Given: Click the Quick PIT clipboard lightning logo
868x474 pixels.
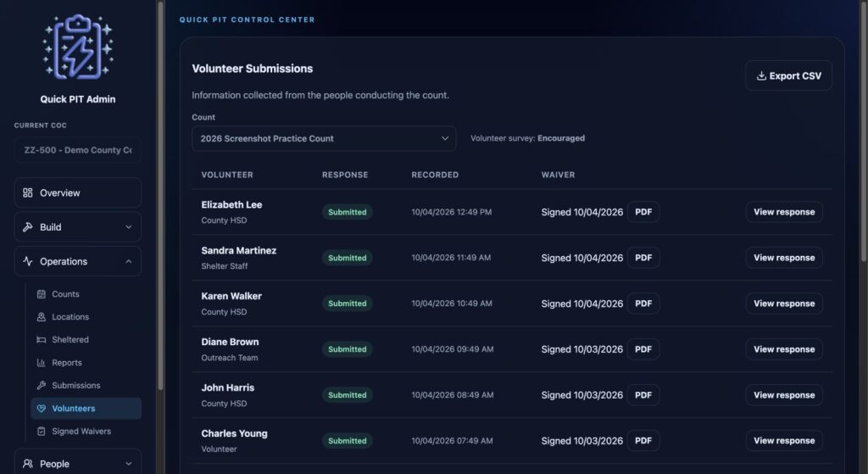Looking at the screenshot, I should click(78, 47).
